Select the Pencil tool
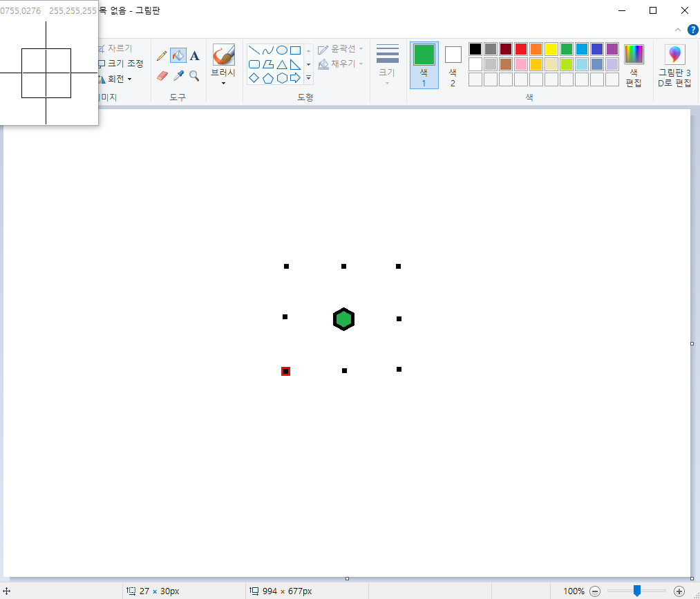This screenshot has height=599, width=700. click(162, 56)
